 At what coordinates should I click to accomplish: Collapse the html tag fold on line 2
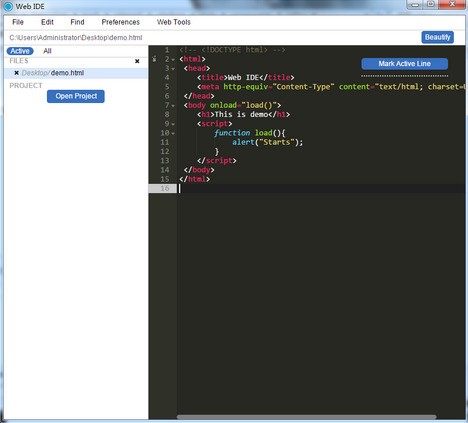click(173, 60)
